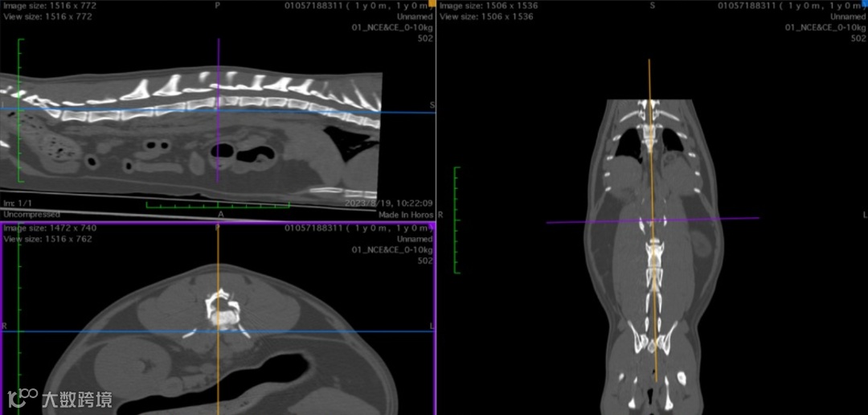Click series number '502' in coronal pane

pos(858,38)
